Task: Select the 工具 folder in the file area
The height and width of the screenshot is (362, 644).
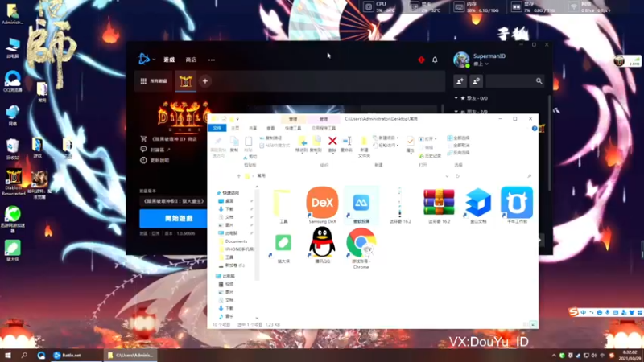Action: 283,206
